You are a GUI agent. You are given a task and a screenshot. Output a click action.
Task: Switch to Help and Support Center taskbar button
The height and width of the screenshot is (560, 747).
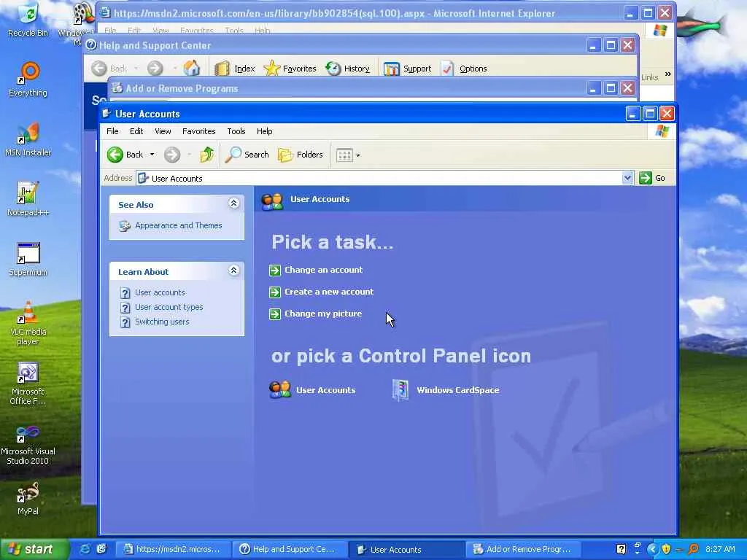(289, 549)
